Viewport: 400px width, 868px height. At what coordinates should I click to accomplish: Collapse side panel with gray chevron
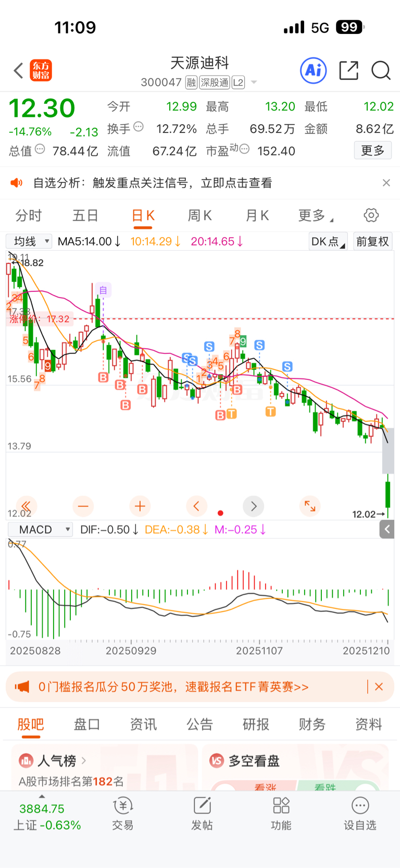(386, 529)
